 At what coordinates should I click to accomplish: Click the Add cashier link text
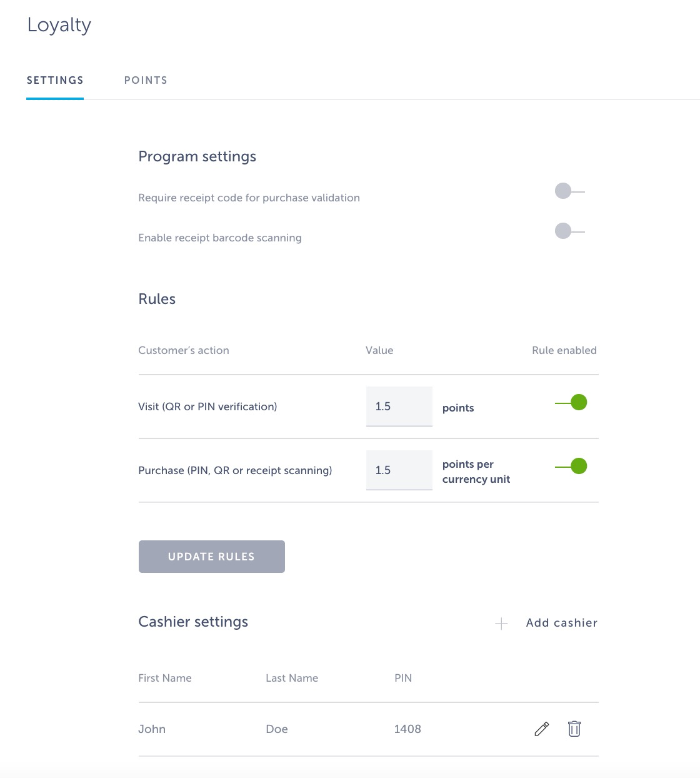coord(561,623)
